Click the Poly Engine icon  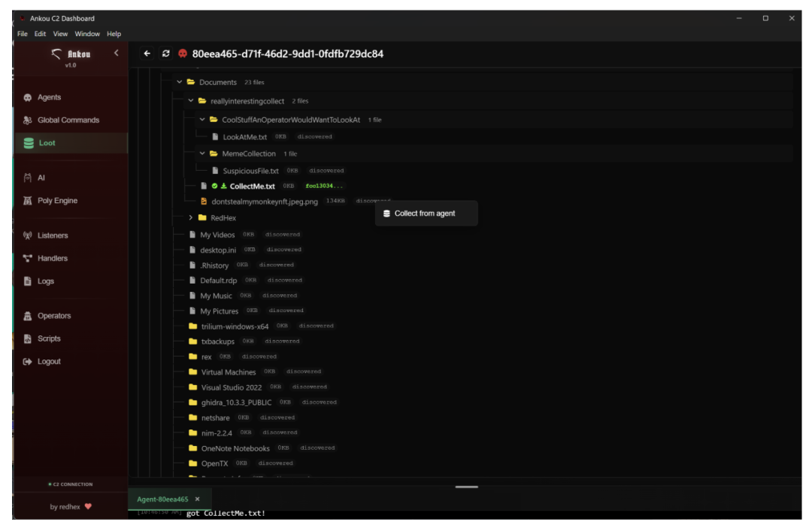click(x=28, y=201)
